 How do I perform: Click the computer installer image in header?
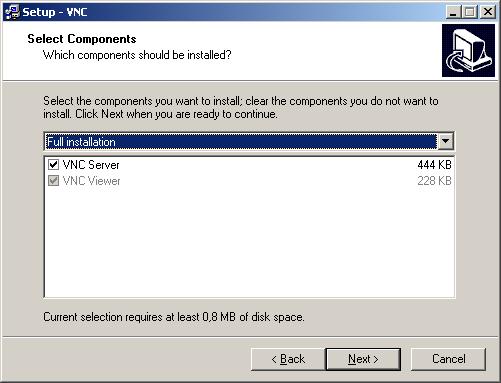click(468, 50)
